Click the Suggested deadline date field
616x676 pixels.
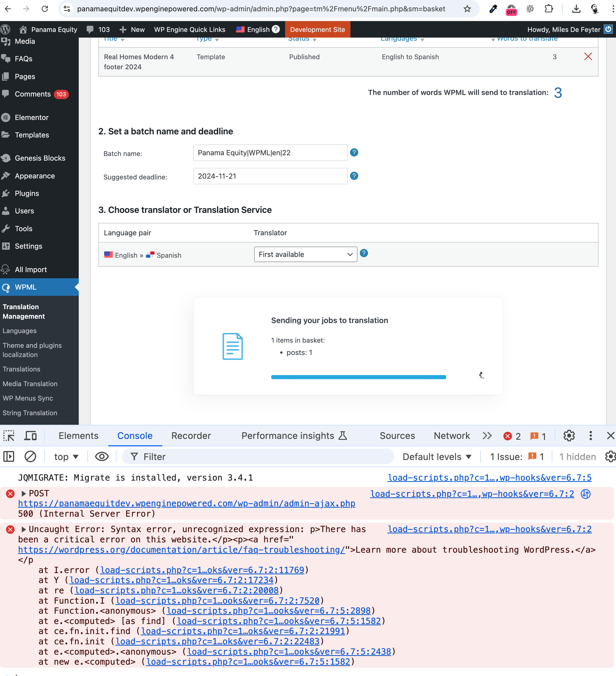pyautogui.click(x=270, y=176)
